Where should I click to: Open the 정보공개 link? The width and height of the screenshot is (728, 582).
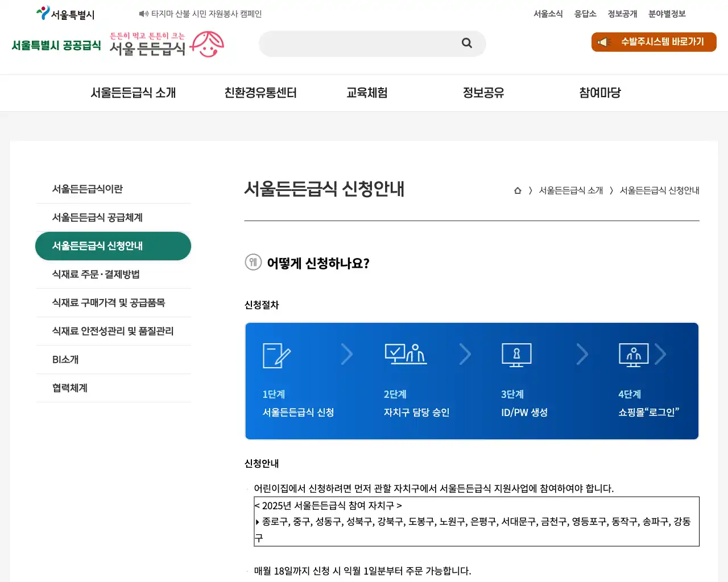(x=621, y=14)
